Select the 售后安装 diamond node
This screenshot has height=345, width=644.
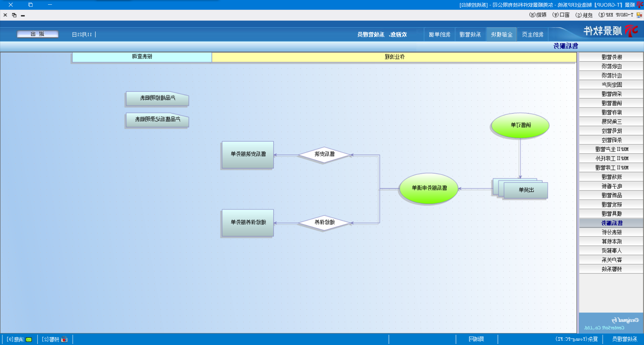(x=324, y=154)
